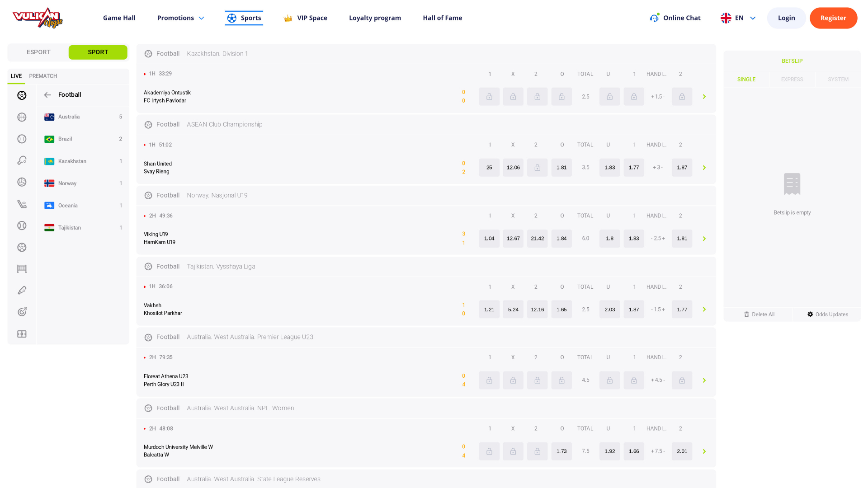The width and height of the screenshot is (868, 488).
Task: Click Odds Updates gear settings
Action: pyautogui.click(x=827, y=314)
